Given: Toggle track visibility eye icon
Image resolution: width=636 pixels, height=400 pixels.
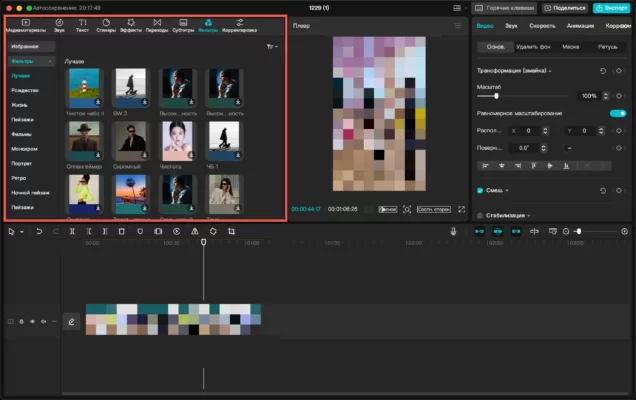Looking at the screenshot, I should [32, 322].
